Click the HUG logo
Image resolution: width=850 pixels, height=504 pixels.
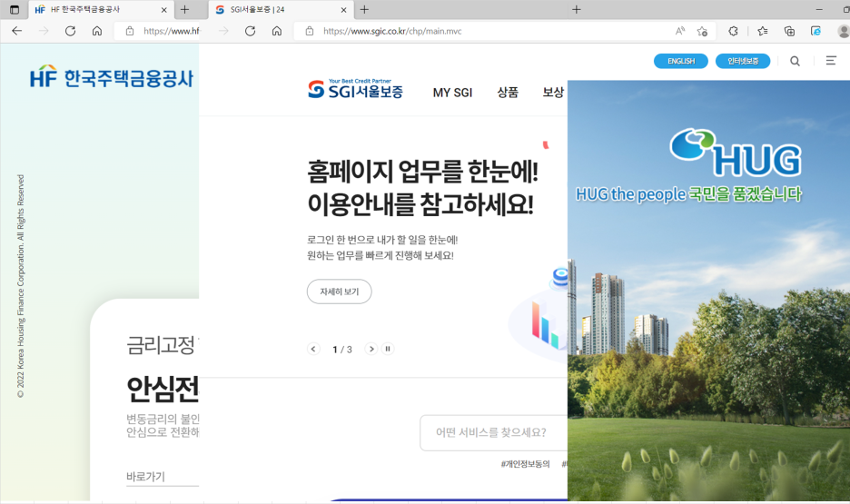click(735, 153)
